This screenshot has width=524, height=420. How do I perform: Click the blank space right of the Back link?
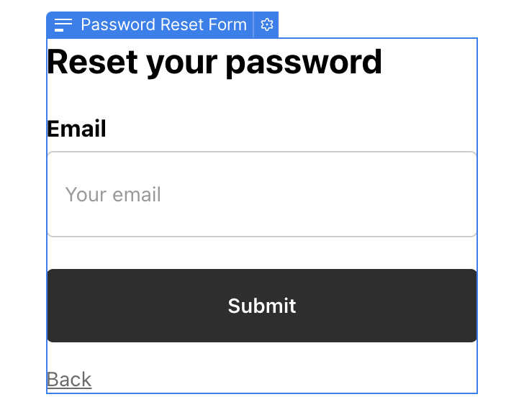(x=288, y=379)
